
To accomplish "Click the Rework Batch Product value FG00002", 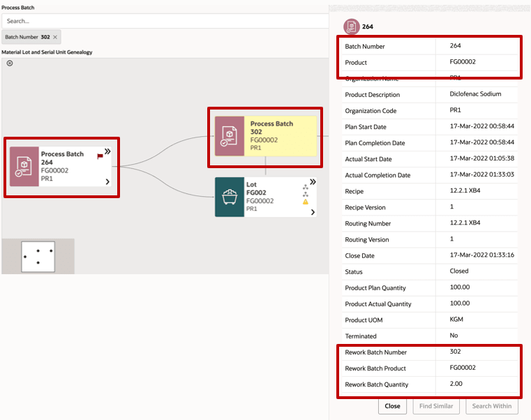I will coord(463,368).
